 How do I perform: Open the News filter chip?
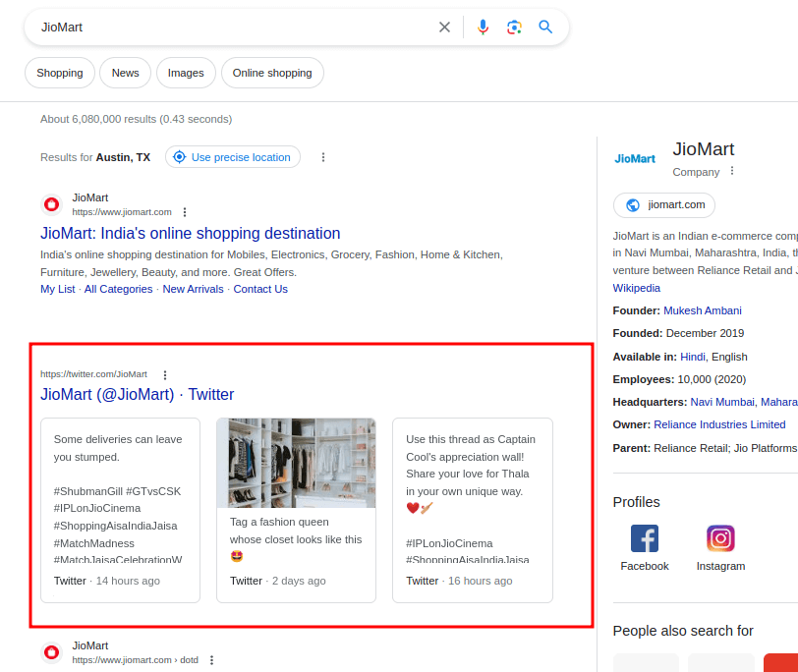(x=125, y=73)
